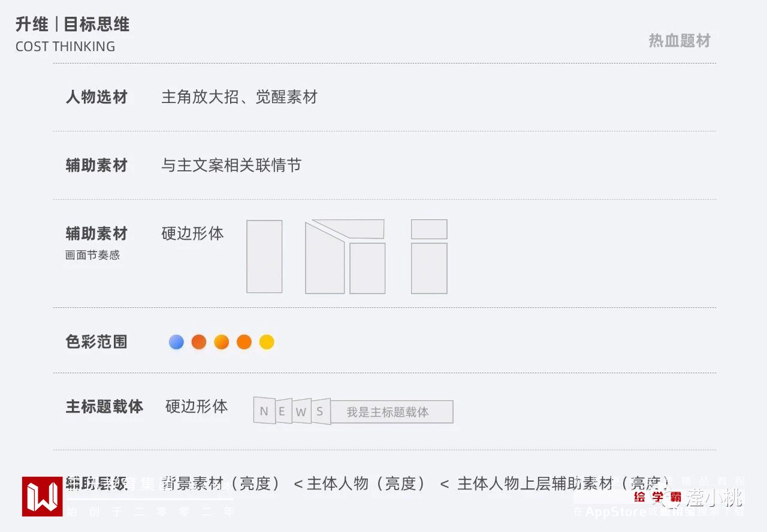Click the 主标题载体 row heading

coord(104,406)
